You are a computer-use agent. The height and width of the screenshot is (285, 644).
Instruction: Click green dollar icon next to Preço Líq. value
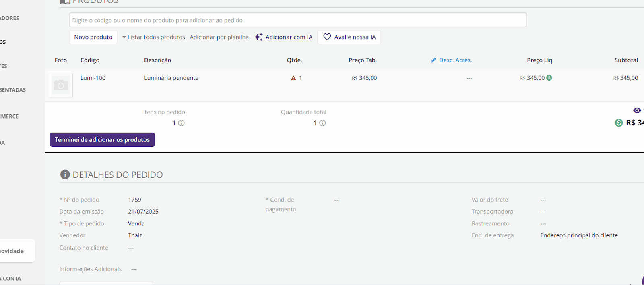(x=549, y=78)
